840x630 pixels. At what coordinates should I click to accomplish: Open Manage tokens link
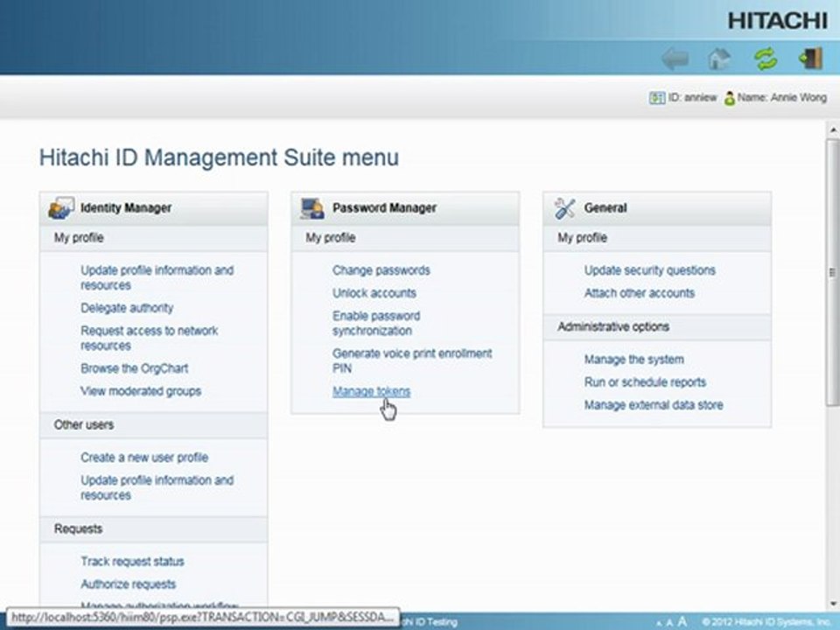pyautogui.click(x=371, y=392)
